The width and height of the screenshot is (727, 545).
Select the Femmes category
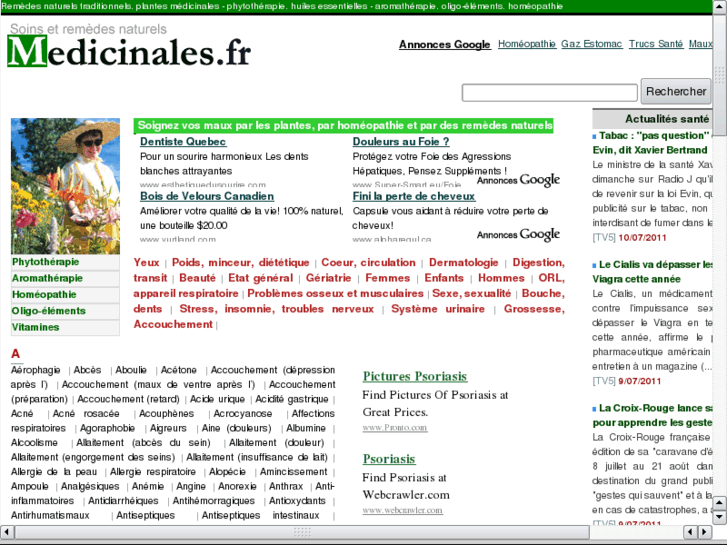point(388,278)
